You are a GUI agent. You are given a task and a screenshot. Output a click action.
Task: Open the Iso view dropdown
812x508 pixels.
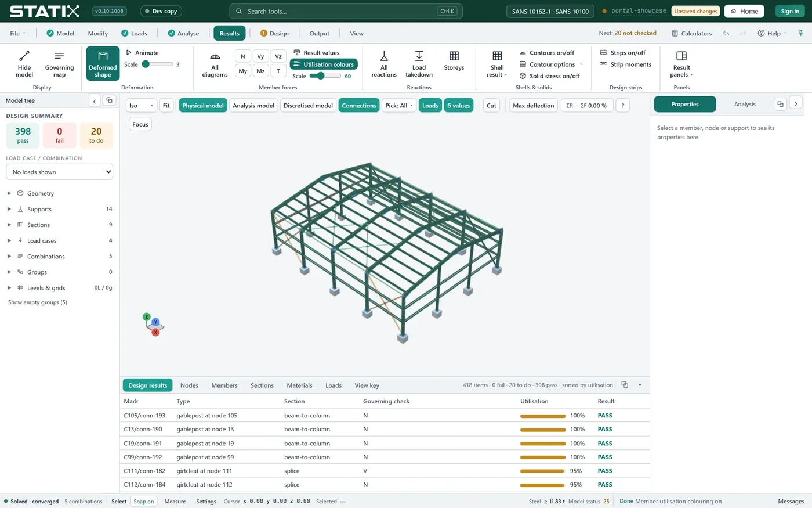coord(142,106)
